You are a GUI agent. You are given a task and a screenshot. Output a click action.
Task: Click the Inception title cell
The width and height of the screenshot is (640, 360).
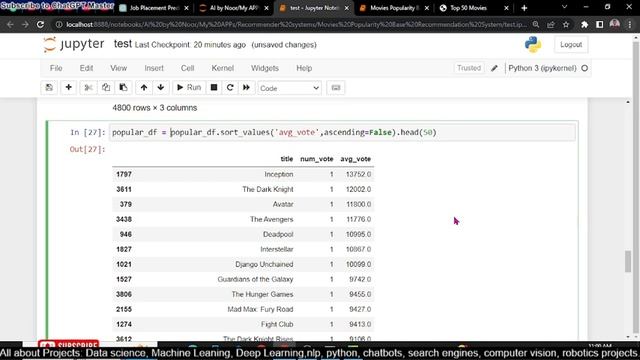coord(279,174)
